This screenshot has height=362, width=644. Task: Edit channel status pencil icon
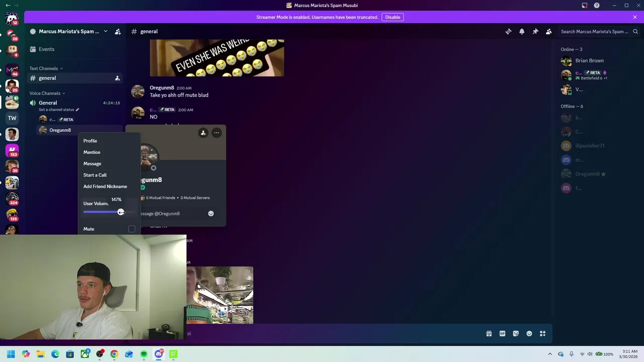[x=77, y=110]
